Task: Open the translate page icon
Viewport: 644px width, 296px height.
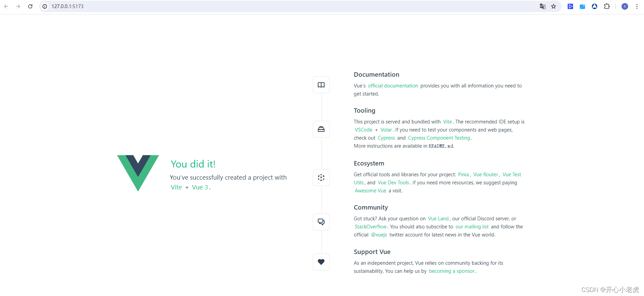Action: coord(542,6)
